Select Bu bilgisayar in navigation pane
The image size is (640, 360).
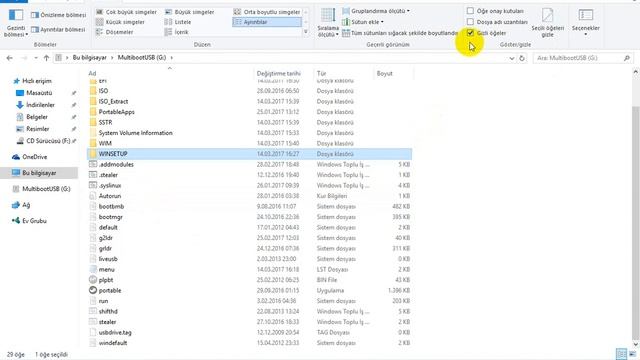[39, 173]
